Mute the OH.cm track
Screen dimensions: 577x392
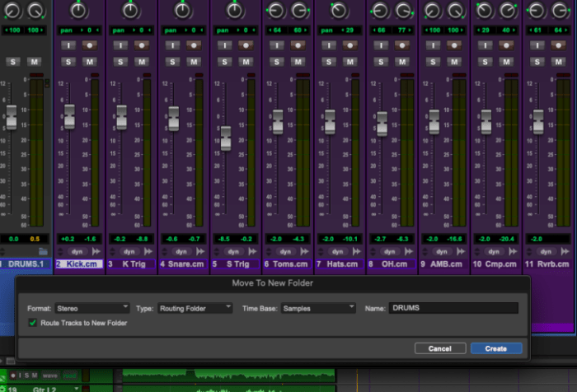pyautogui.click(x=402, y=62)
